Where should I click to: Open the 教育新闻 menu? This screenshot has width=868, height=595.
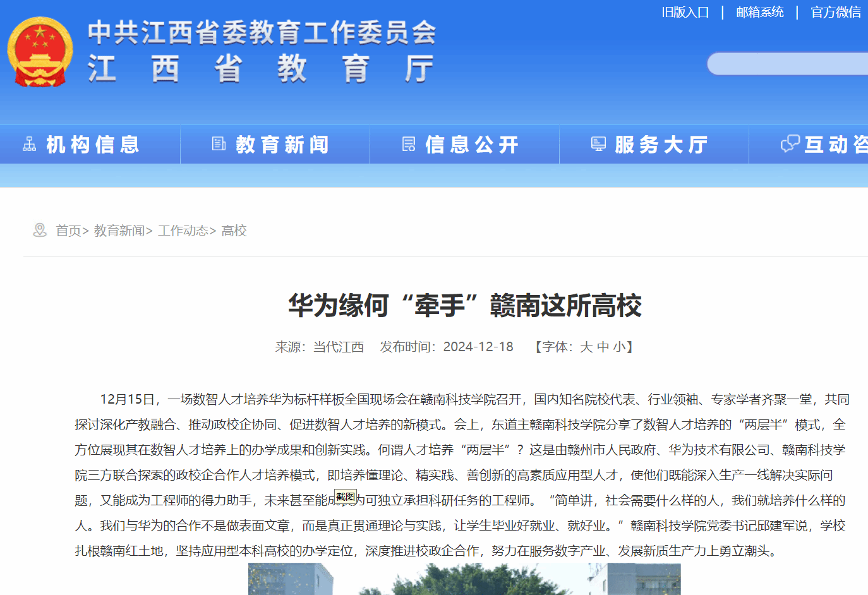pos(282,145)
